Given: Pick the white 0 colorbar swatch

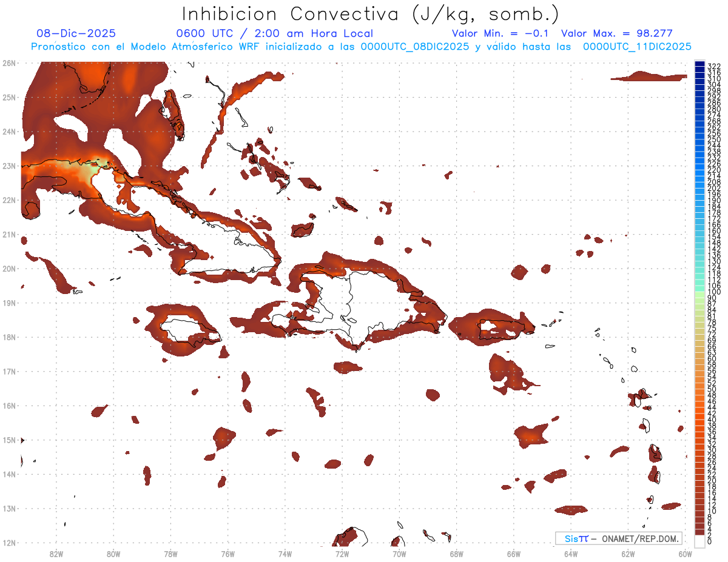Looking at the screenshot, I should pyautogui.click(x=699, y=541).
